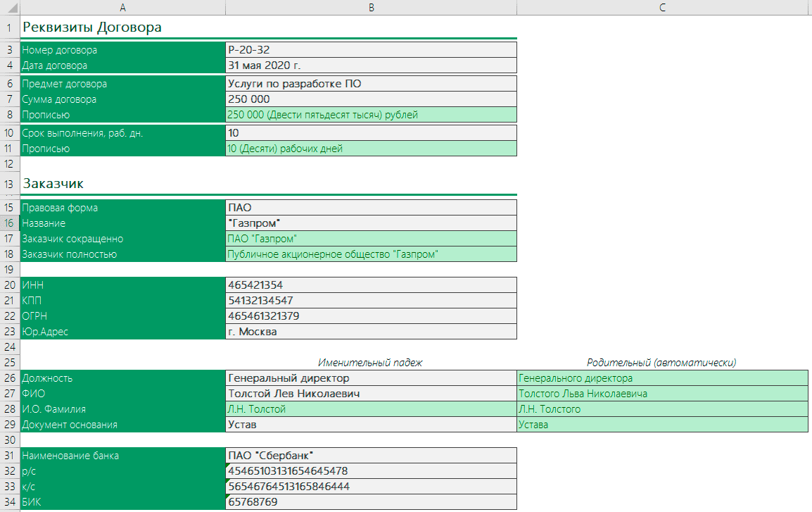This screenshot has height=512, width=812.
Task: Select the "г. Москва" address cell
Action: (x=371, y=332)
